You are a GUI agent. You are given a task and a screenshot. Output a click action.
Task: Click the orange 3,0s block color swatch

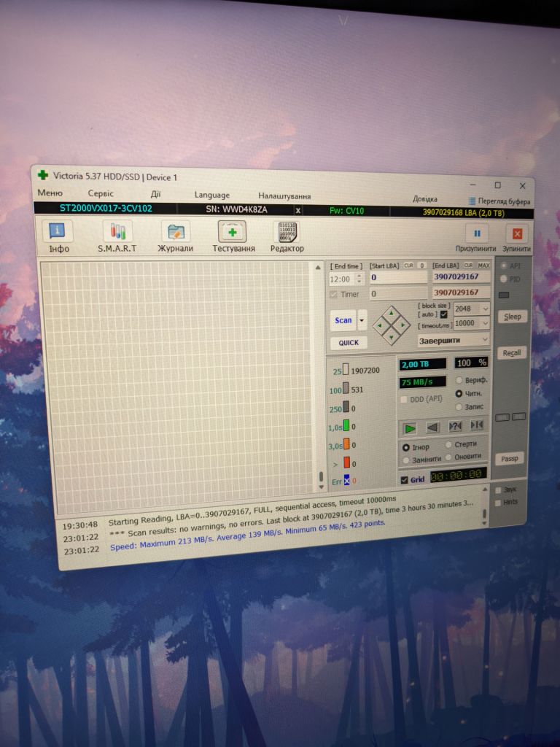coord(346,444)
